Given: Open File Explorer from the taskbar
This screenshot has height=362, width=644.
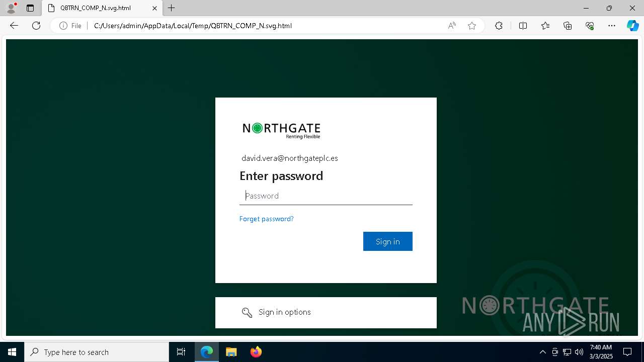Looking at the screenshot, I should 231,352.
